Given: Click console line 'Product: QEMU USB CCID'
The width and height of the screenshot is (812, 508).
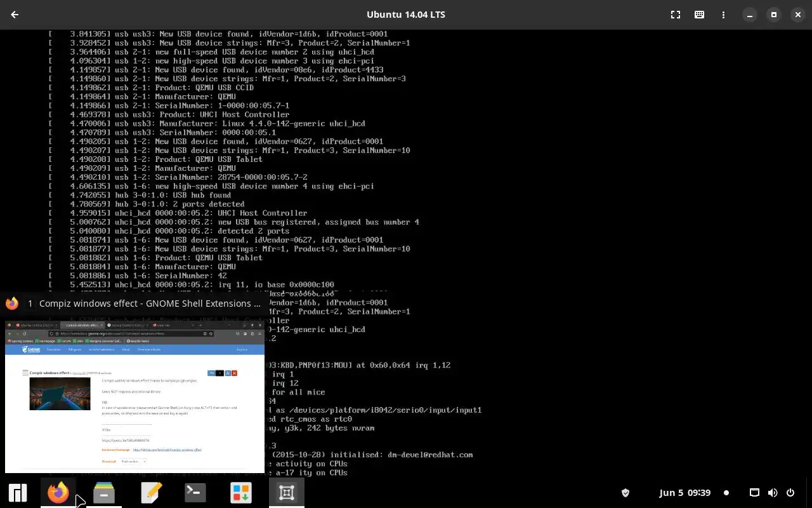Looking at the screenshot, I should coord(204,88).
